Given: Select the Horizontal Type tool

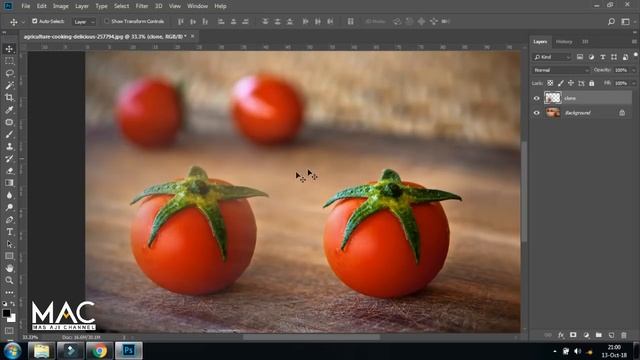Looking at the screenshot, I should coord(9,232).
